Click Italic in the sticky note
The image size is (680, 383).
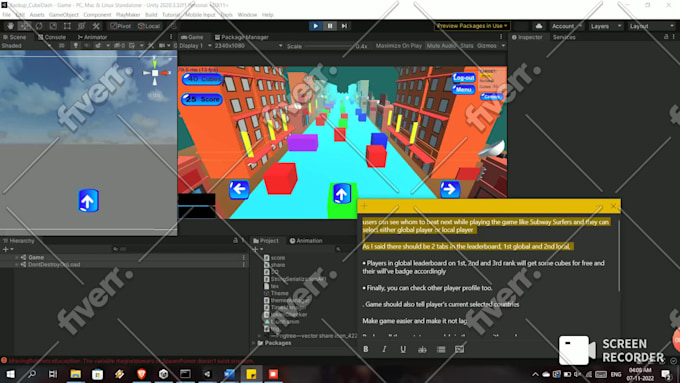pos(384,349)
